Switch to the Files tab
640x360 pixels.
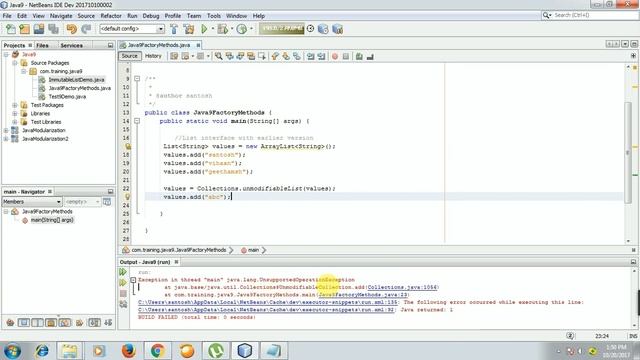42,45
